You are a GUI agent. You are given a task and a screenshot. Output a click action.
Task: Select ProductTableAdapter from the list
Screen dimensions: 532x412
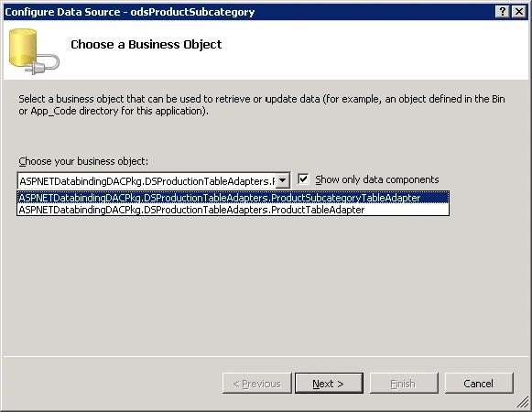pos(233,210)
